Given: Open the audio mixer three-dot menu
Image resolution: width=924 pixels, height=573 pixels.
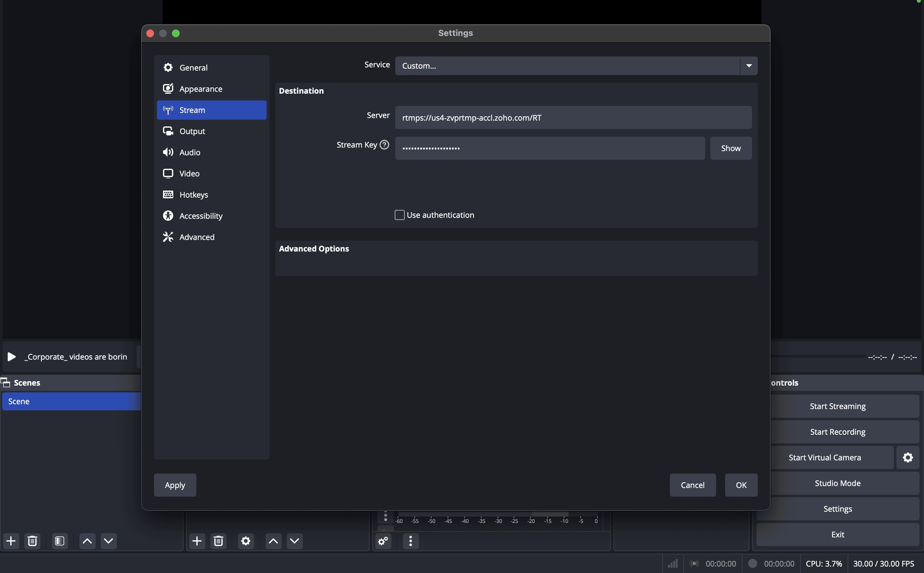Looking at the screenshot, I should (x=410, y=541).
